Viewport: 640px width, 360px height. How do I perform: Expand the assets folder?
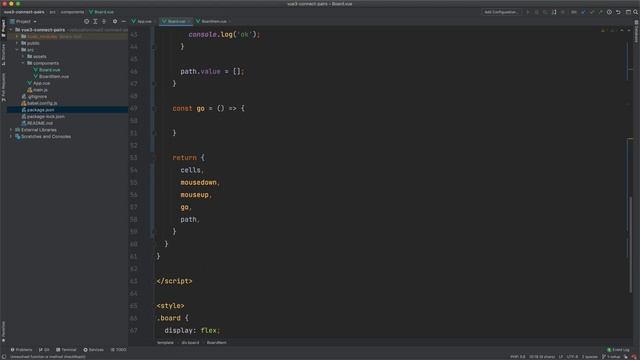pos(23,56)
